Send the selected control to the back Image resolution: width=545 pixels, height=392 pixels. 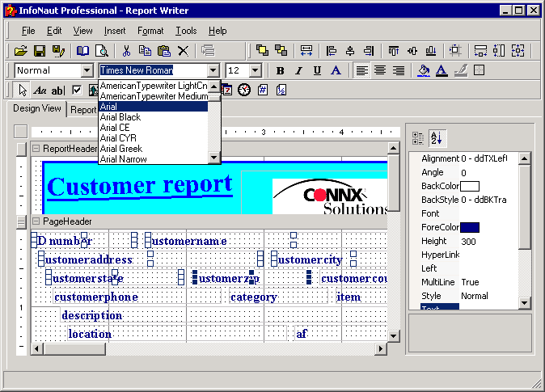[281, 50]
